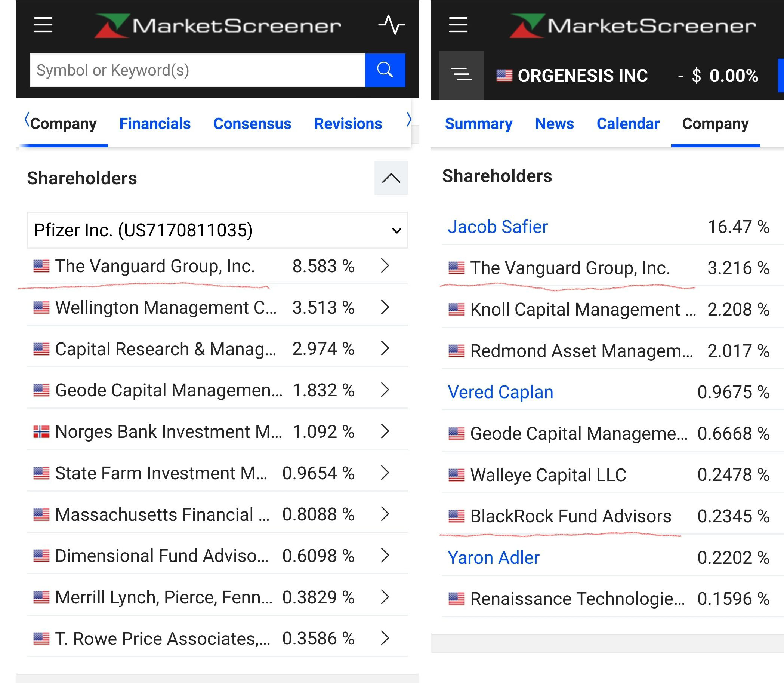Select Geode Capital 0.6668 % row

612,433
